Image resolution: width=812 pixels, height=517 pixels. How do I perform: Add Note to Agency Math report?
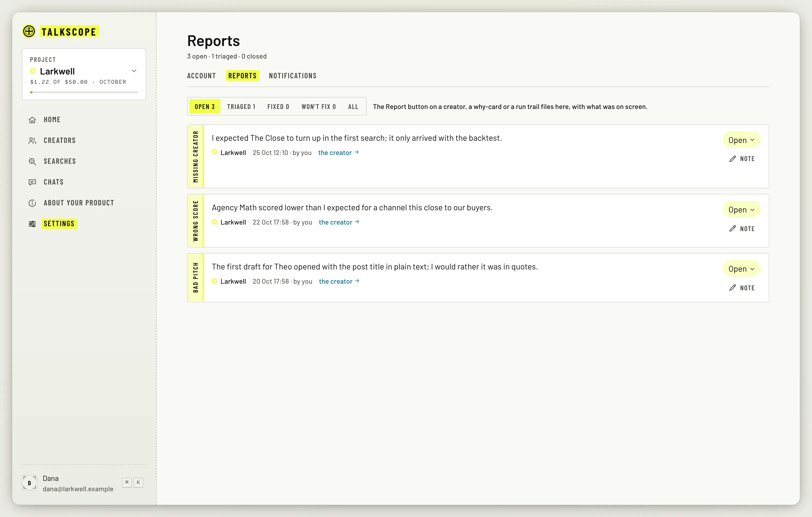coord(742,228)
